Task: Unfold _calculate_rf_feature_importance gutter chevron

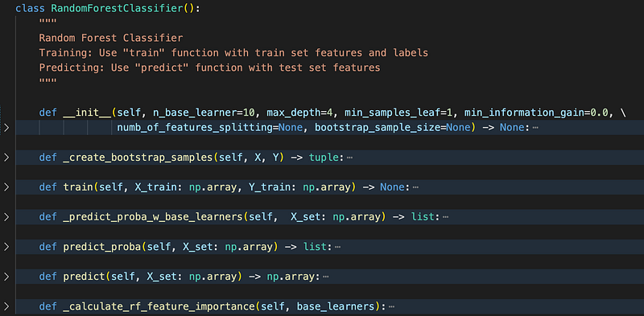Action: pyautogui.click(x=6, y=306)
